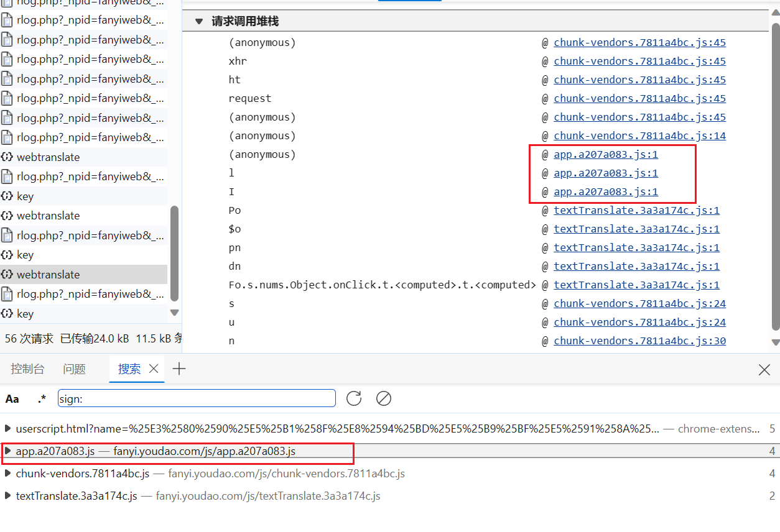Open the chunk-vendors link in the u row
The image size is (780, 532).
[x=639, y=322]
